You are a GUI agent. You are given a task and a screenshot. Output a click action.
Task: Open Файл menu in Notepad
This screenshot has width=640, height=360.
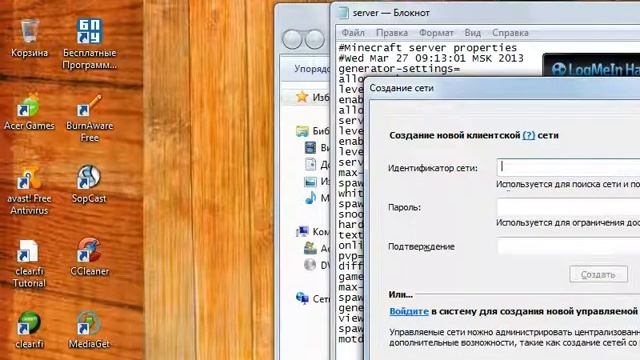353,33
